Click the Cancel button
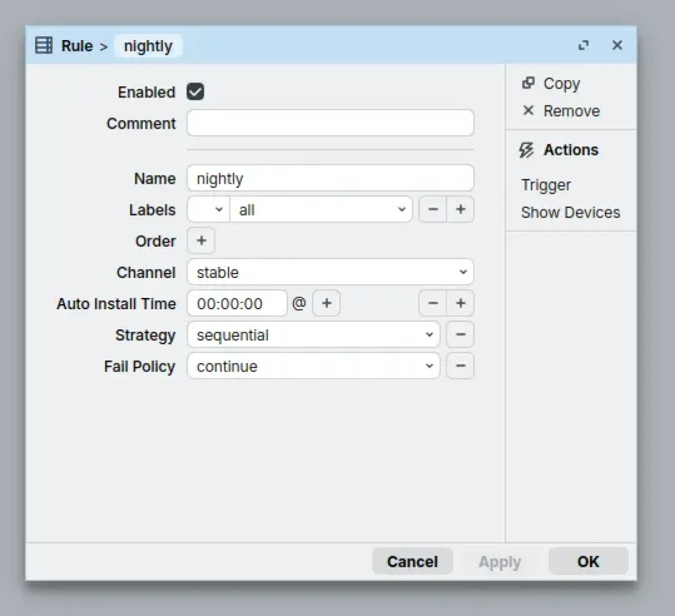675x616 pixels. pyautogui.click(x=412, y=562)
